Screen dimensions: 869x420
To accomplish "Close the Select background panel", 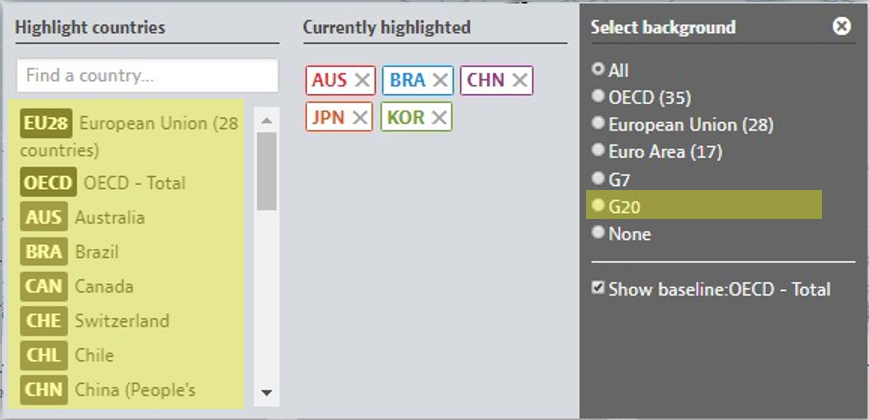I will click(x=842, y=27).
